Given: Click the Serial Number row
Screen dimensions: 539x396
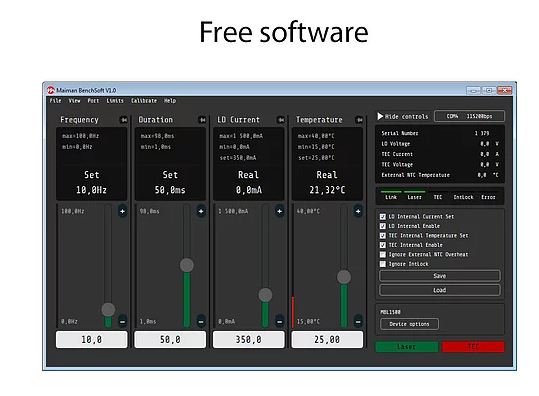Looking at the screenshot, I should (x=440, y=133).
